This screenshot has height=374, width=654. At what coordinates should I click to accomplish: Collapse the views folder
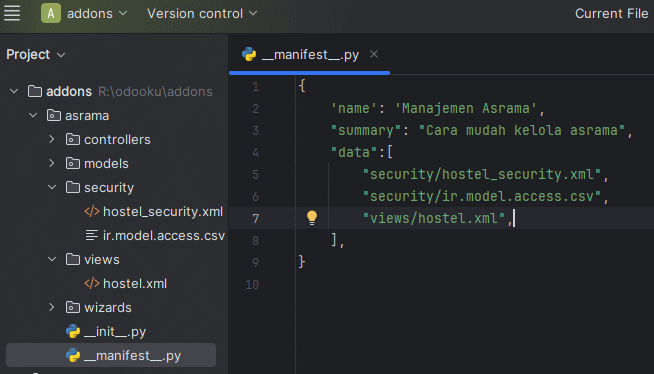(52, 259)
